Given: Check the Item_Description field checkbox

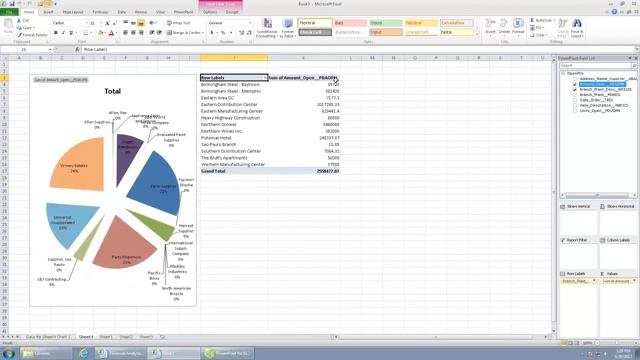Looking at the screenshot, I should click(575, 105).
